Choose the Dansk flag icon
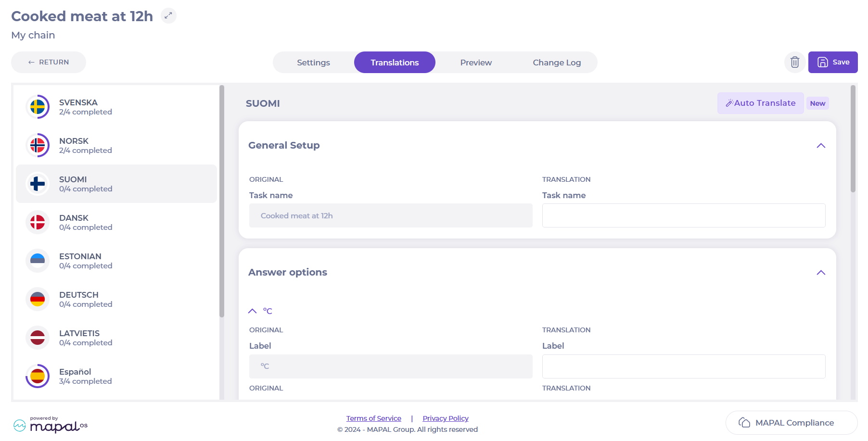Image resolution: width=868 pixels, height=441 pixels. tap(38, 222)
